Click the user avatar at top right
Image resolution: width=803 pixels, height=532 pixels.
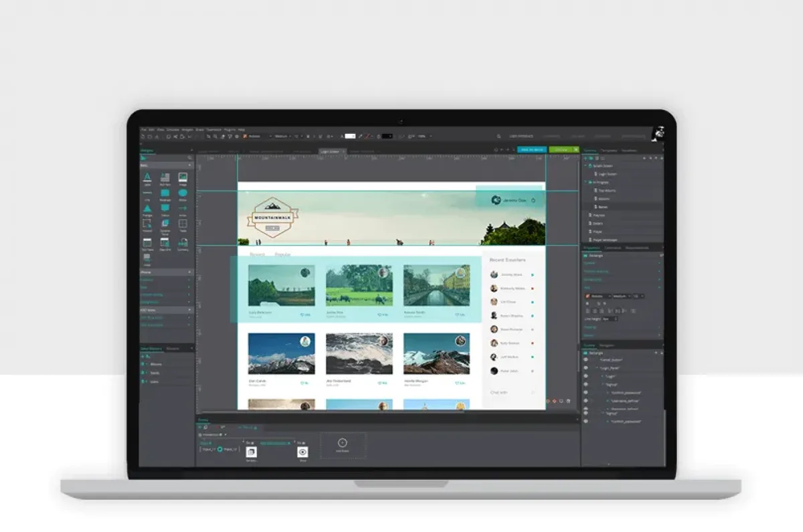point(658,133)
